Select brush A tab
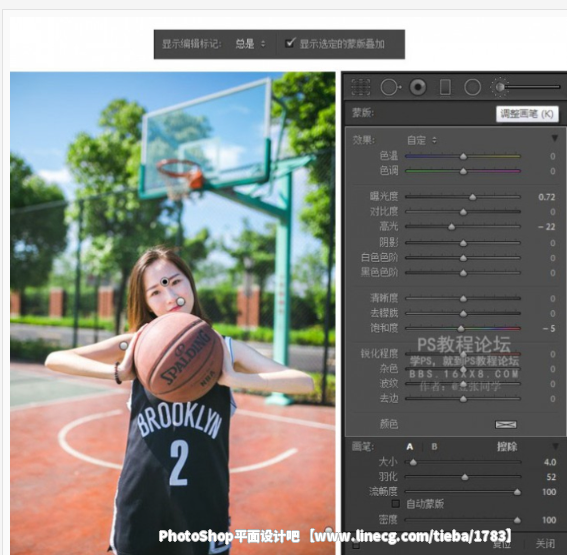Screen dimensions: 567x555 point(410,447)
